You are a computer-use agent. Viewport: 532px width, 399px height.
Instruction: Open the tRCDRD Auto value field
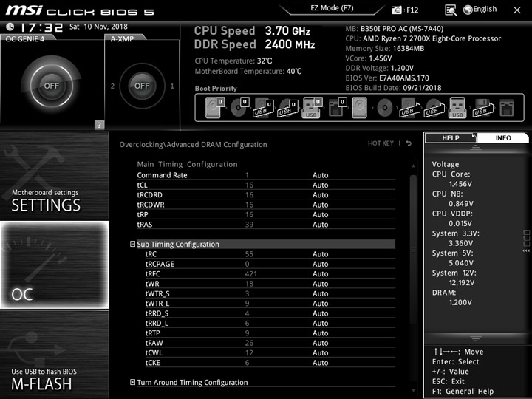pos(320,195)
